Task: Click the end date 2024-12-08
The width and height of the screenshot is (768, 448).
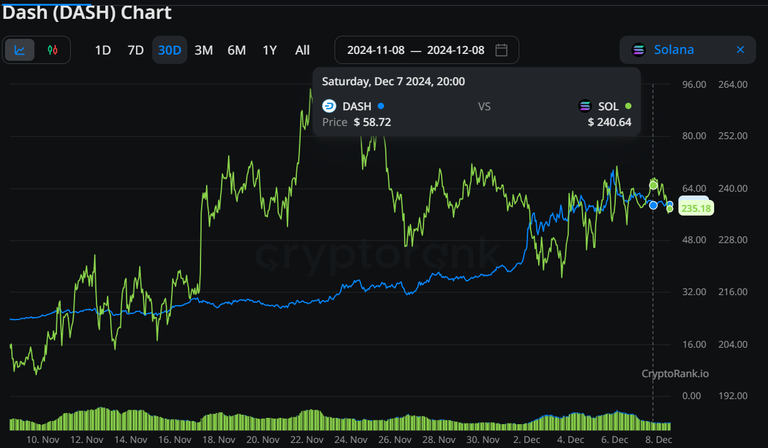Action: point(456,50)
